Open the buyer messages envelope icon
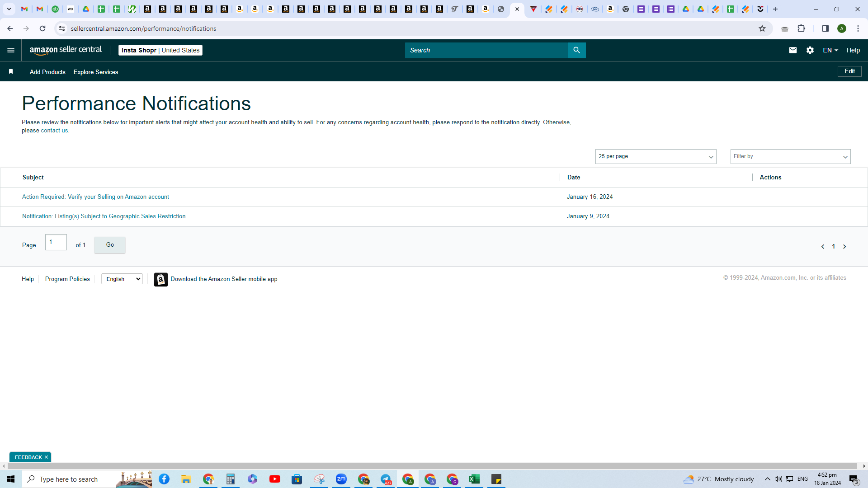The image size is (868, 488). pyautogui.click(x=793, y=50)
